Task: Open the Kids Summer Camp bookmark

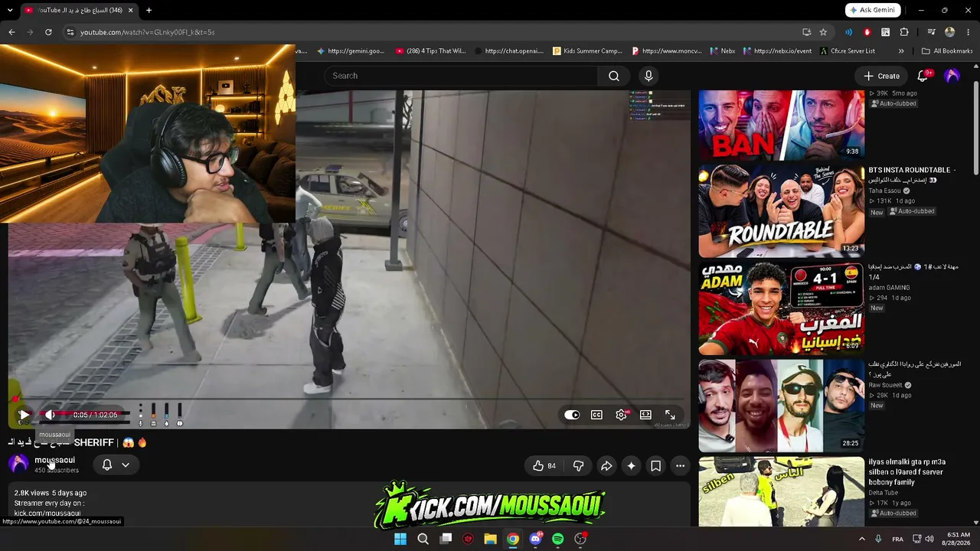Action: click(587, 51)
